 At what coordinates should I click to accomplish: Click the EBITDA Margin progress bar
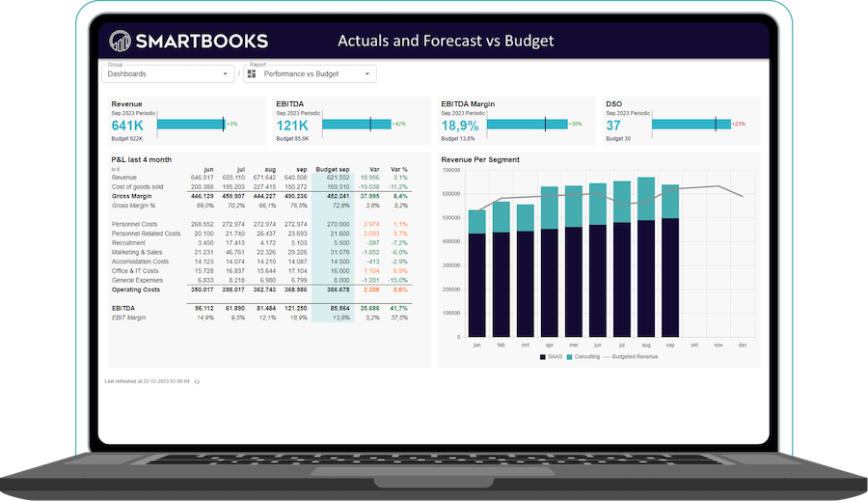click(x=527, y=124)
